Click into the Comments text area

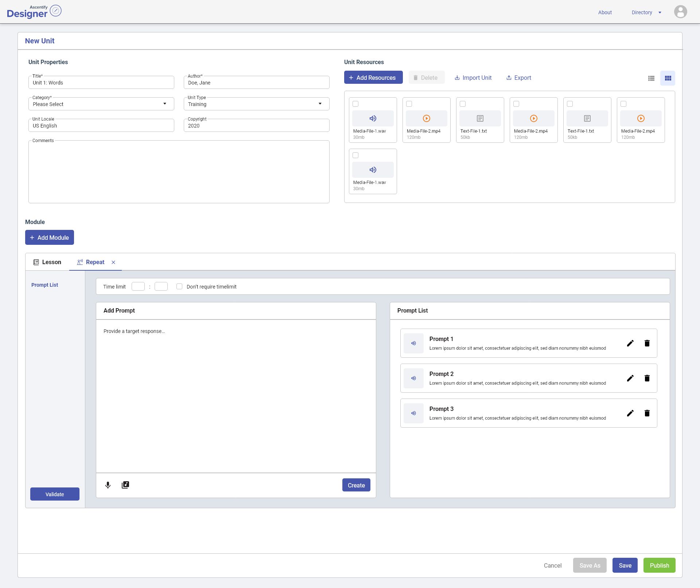(x=179, y=172)
